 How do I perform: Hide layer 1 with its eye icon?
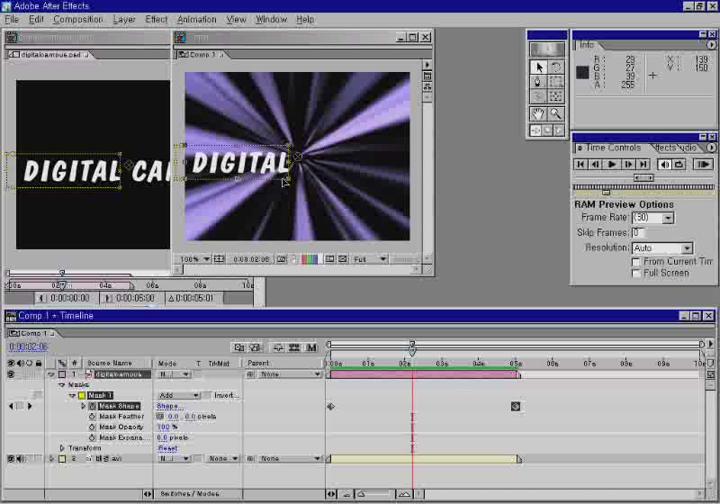pyautogui.click(x=11, y=375)
